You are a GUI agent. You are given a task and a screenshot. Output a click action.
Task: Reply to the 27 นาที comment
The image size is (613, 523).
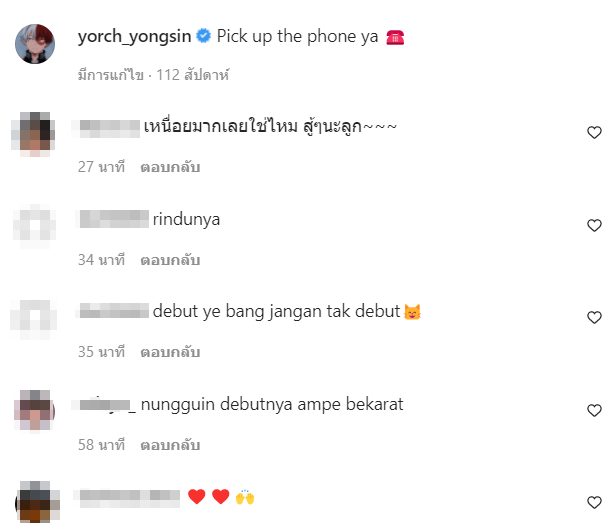coord(170,167)
